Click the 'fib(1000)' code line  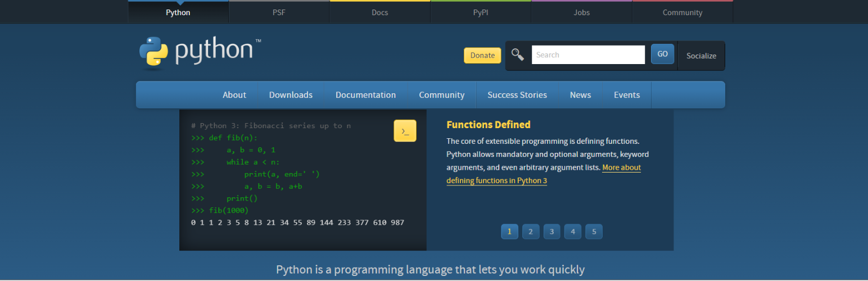220,210
